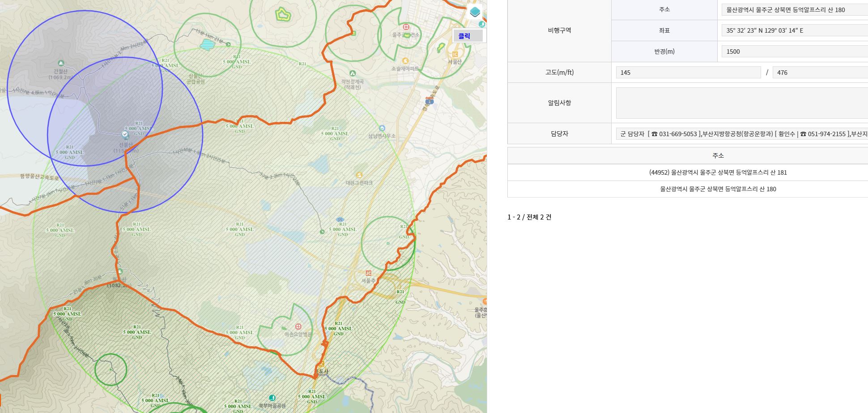Click the green trail marker below route 35

pos(322,232)
